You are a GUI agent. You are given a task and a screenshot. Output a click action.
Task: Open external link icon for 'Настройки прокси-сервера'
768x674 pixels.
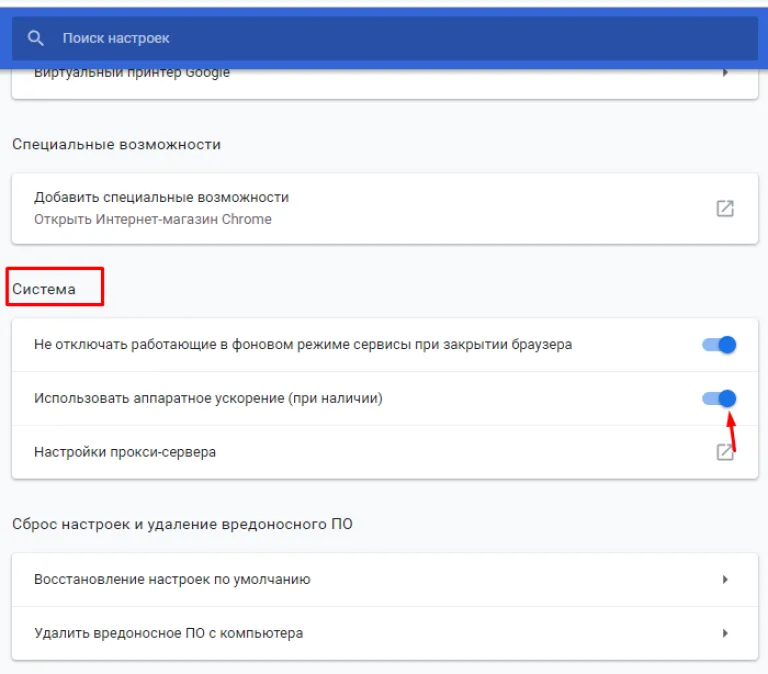coord(725,452)
